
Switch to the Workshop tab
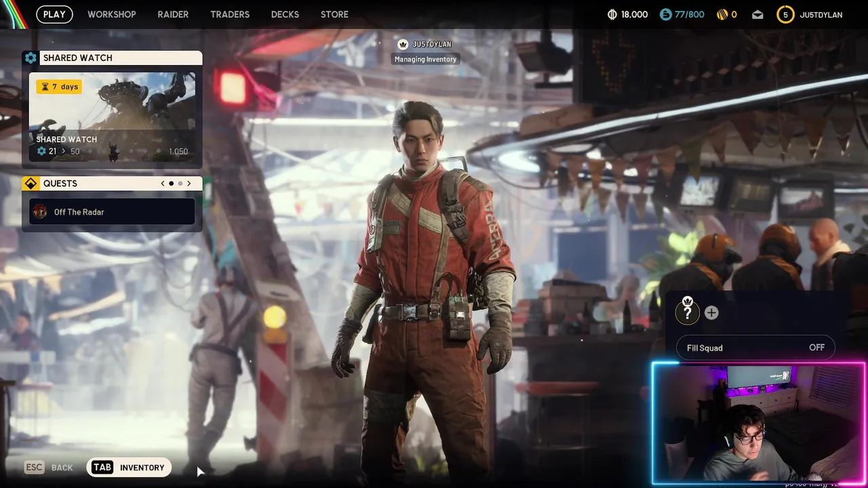click(x=112, y=14)
